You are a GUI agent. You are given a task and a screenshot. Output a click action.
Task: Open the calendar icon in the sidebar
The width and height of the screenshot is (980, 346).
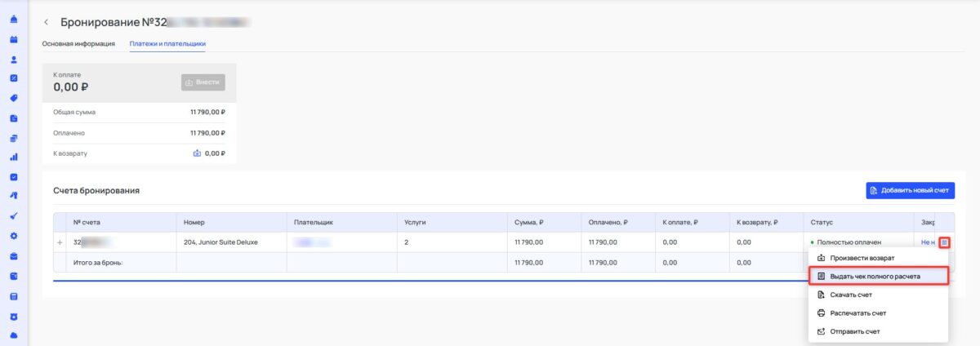14,38
